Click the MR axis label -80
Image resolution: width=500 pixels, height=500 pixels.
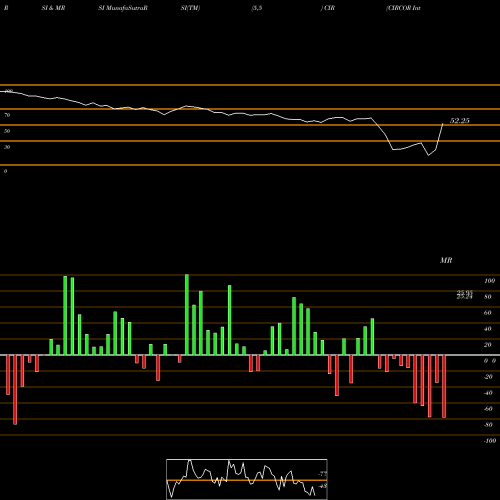click(488, 425)
